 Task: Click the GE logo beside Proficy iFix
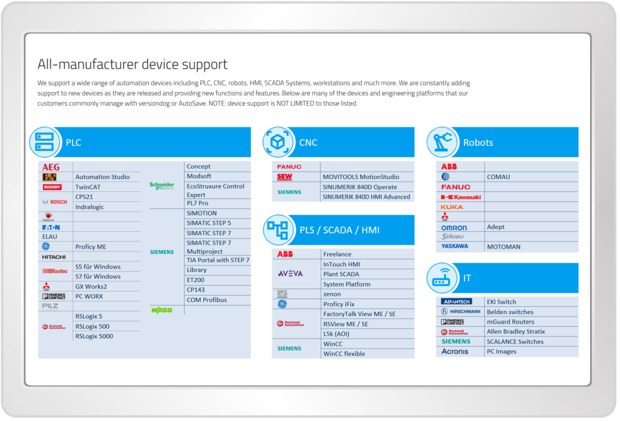tap(282, 304)
